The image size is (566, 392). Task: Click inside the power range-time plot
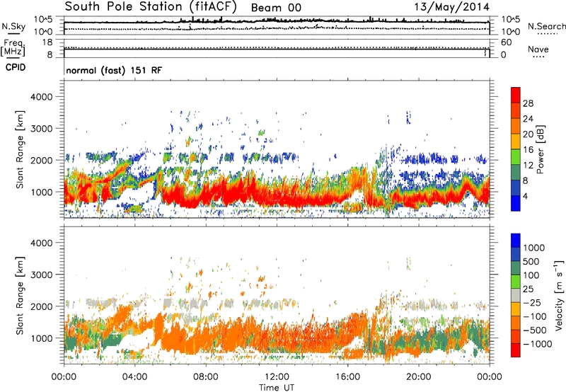[x=277, y=149]
